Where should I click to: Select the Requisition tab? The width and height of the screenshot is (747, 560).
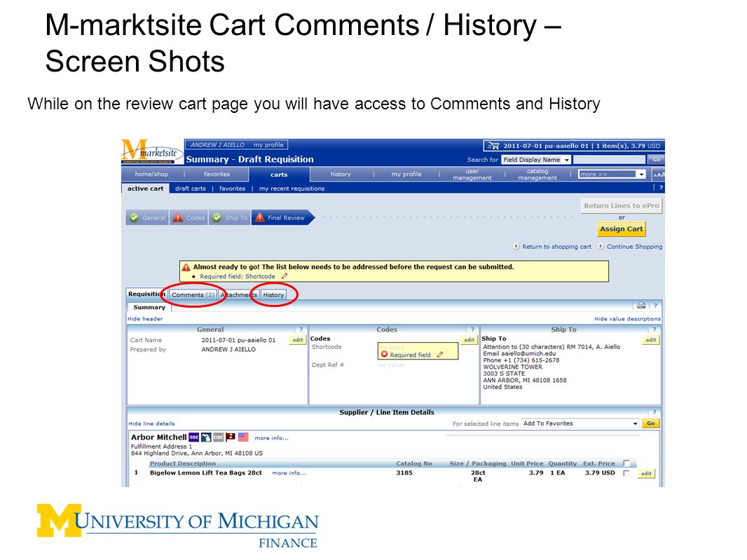click(x=146, y=294)
